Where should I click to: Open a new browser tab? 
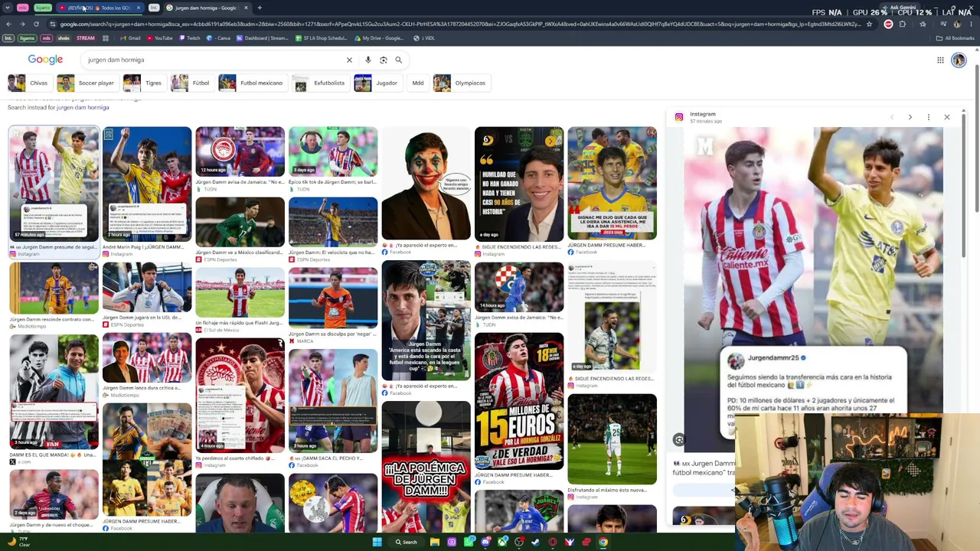click(260, 8)
